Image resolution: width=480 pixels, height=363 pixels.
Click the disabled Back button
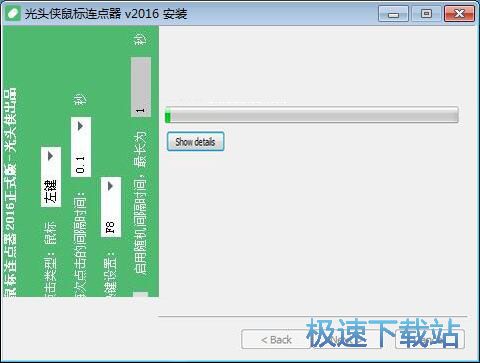[276, 340]
